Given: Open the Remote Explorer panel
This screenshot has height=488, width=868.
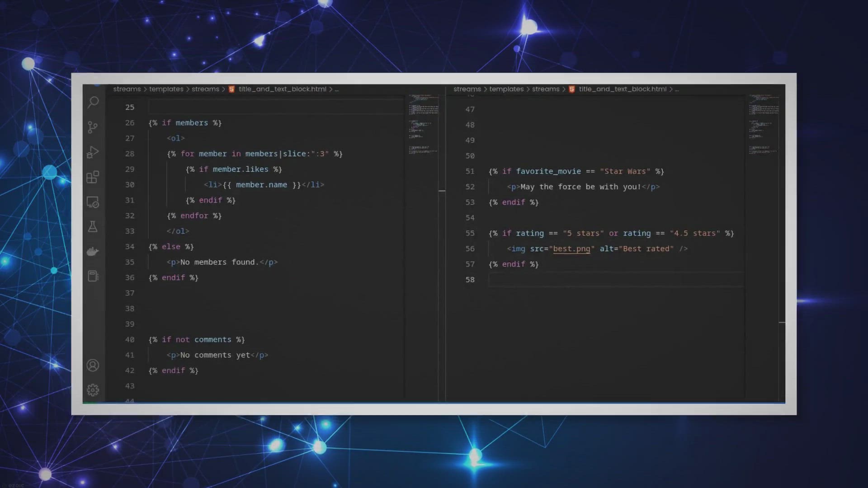Looking at the screenshot, I should click(93, 202).
